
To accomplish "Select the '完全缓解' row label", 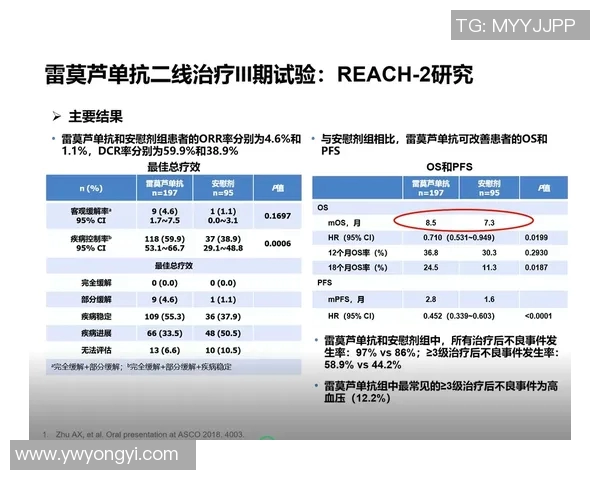I will pos(96,283).
